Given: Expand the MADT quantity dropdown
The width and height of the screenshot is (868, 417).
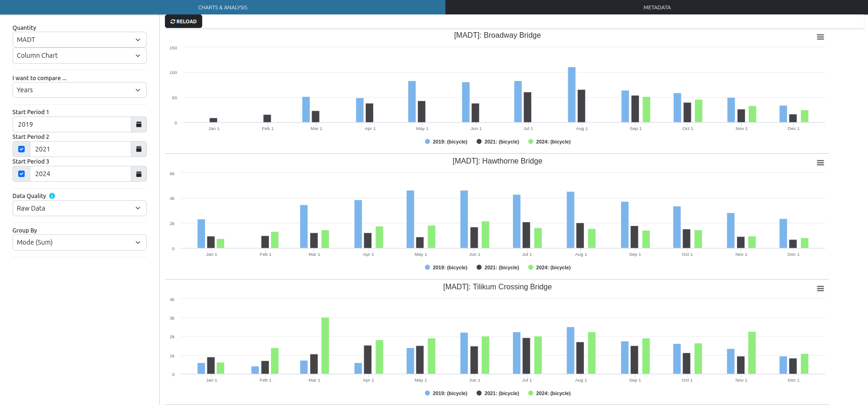Looking at the screenshot, I should coord(79,40).
